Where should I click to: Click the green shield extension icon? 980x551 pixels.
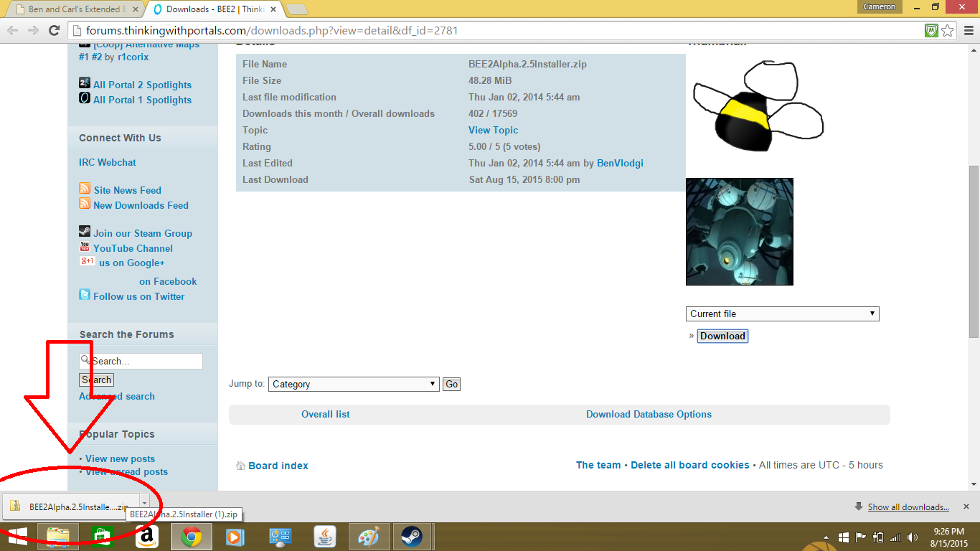click(931, 30)
